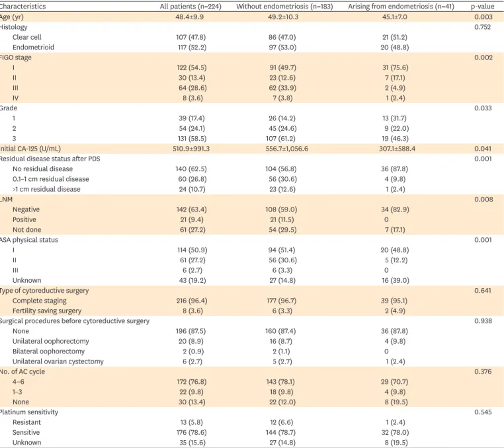Screen dimensions: 504x448
Task: Click value '108 (59.0)' in Negative row
Action: [281, 209]
